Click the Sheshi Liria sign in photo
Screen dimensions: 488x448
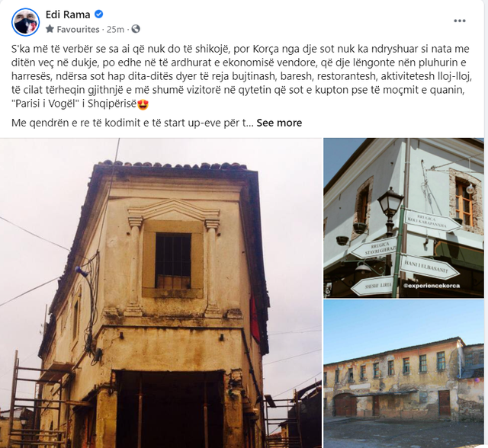(x=372, y=286)
